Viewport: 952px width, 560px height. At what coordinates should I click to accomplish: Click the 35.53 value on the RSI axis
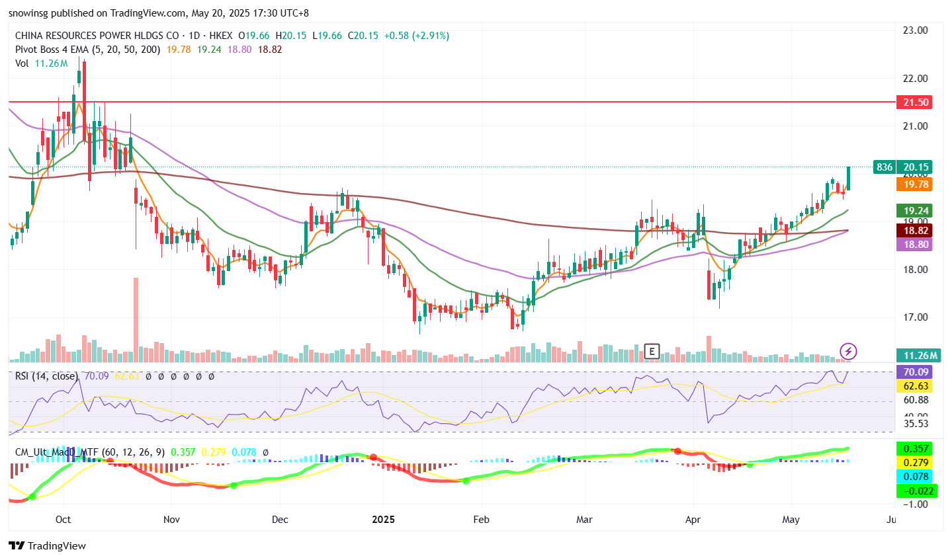click(916, 424)
